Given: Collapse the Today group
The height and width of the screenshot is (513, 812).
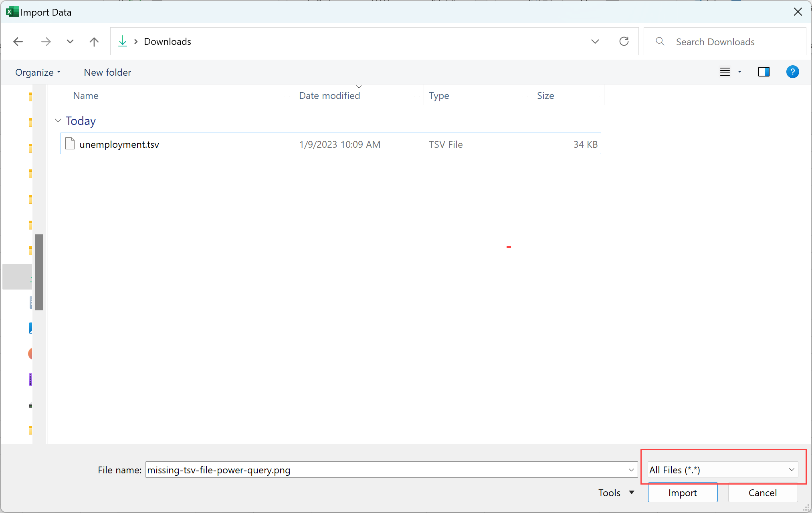Looking at the screenshot, I should coord(58,121).
